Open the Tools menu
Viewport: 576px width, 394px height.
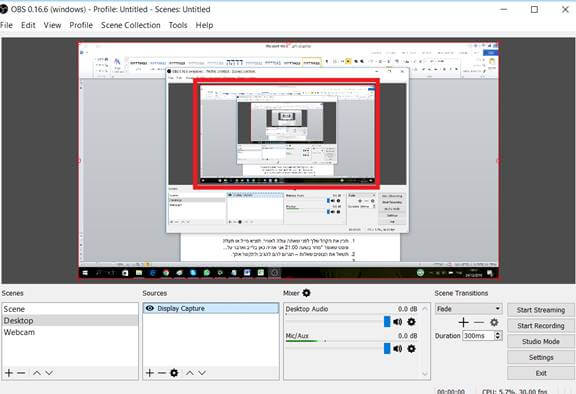(x=178, y=25)
